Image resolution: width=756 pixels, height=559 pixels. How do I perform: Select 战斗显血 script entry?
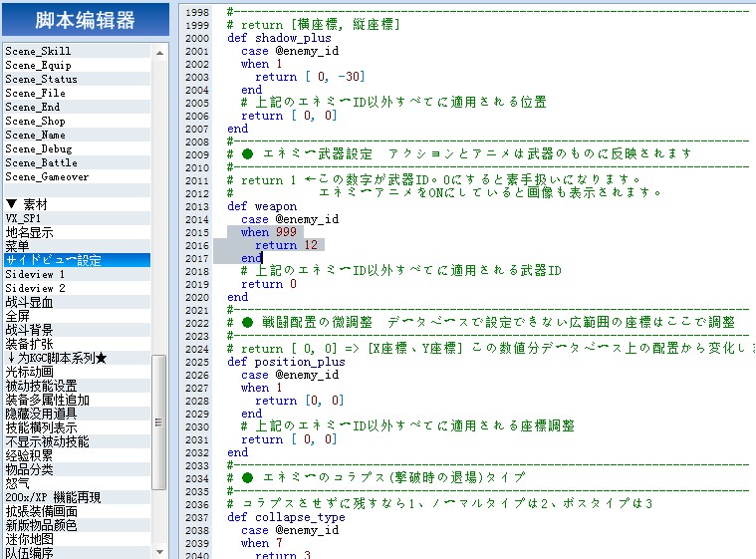78,302
